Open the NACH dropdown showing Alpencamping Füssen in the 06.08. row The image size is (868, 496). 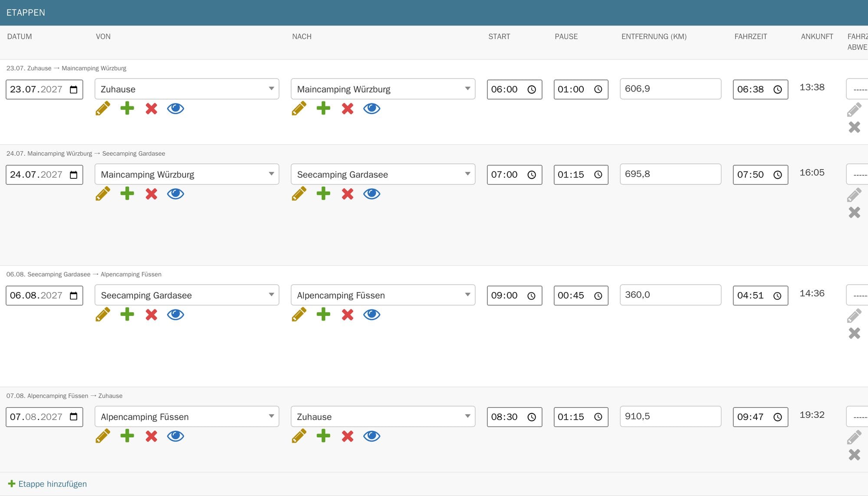click(383, 295)
